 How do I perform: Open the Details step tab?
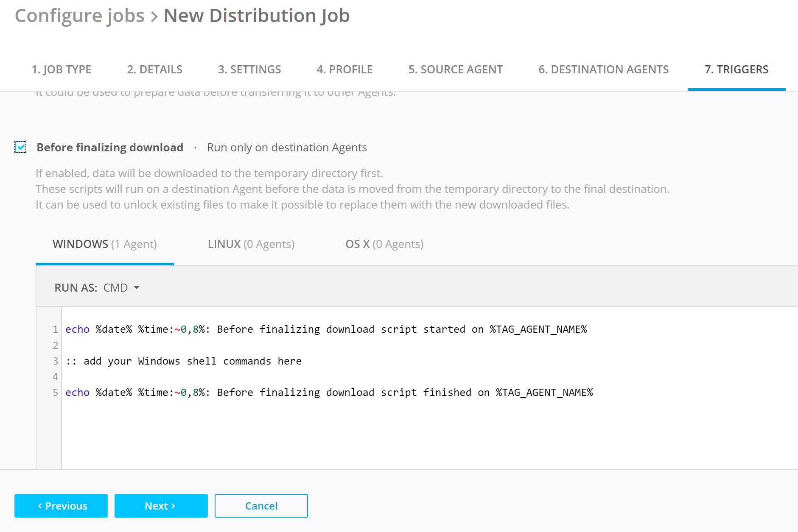154,70
